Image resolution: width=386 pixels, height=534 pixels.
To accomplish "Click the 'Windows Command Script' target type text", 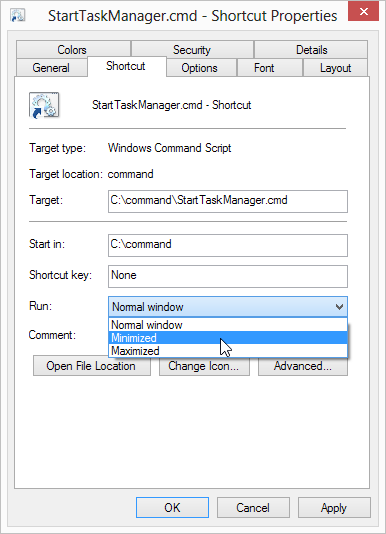I will (x=169, y=148).
